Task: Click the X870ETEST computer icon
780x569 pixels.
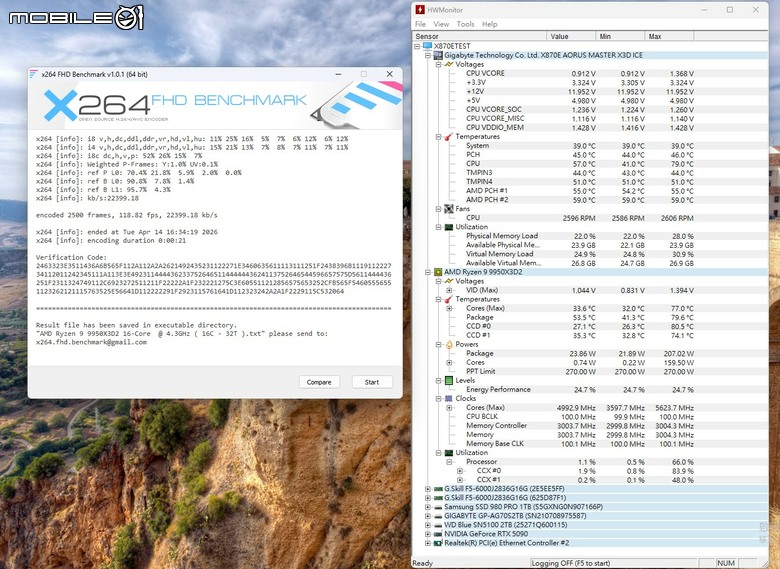Action: (427, 46)
